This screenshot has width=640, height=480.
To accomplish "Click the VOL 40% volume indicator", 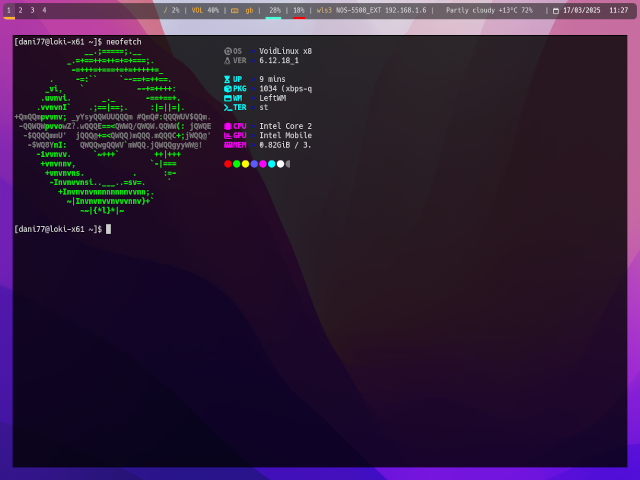I will click(x=205, y=10).
